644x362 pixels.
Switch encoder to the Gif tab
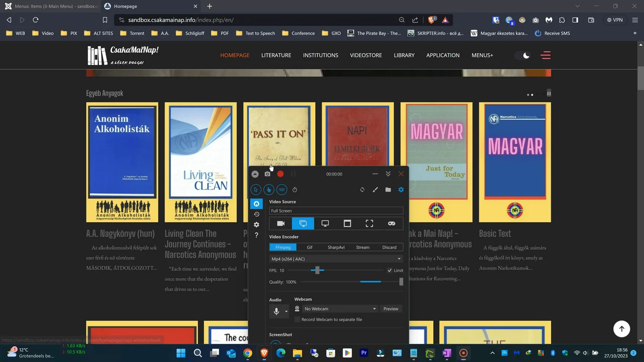pos(309,247)
